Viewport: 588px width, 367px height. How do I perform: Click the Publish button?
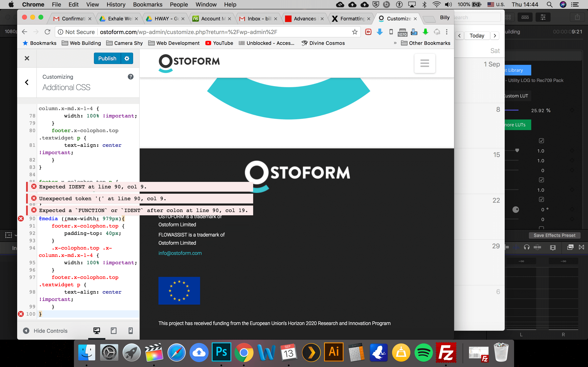107,59
